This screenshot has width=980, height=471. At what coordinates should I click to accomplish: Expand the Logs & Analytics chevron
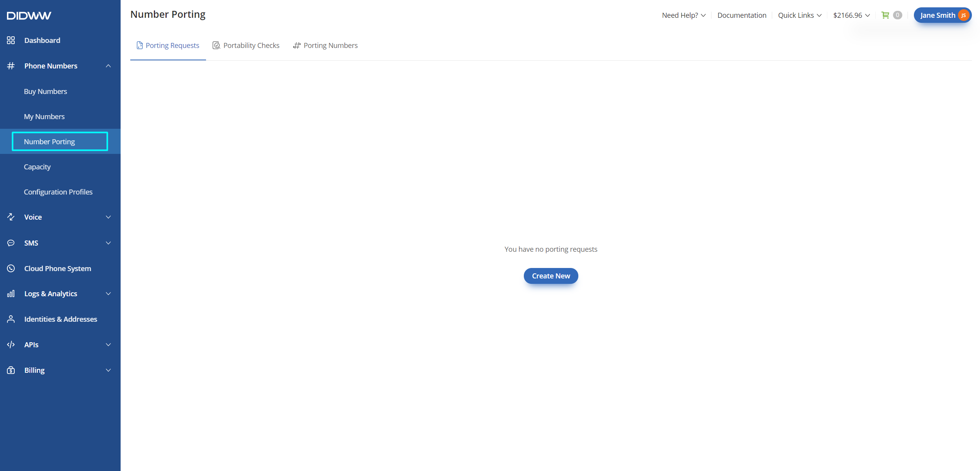[x=108, y=294]
